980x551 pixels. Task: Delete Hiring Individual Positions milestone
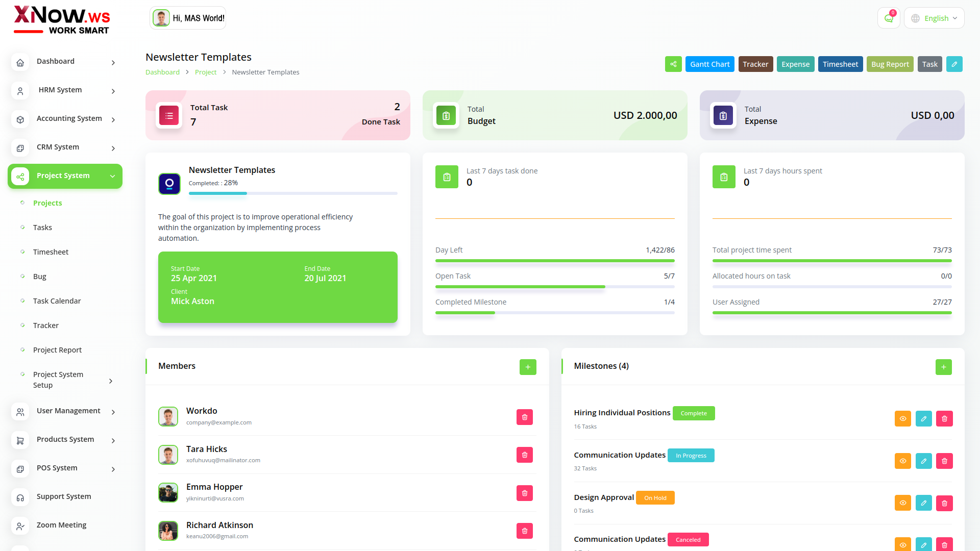(944, 419)
